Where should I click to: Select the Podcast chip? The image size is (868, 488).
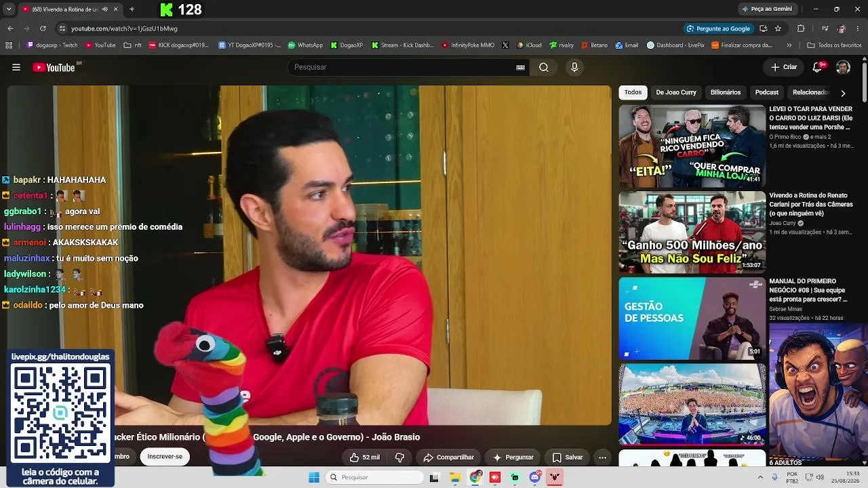click(767, 92)
